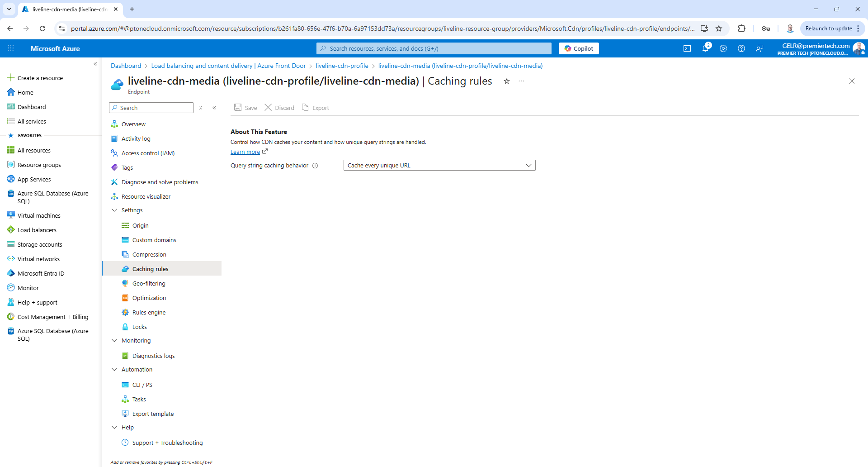The height and width of the screenshot is (467, 868).
Task: Open Azure Cloud Shell icon
Action: click(687, 48)
